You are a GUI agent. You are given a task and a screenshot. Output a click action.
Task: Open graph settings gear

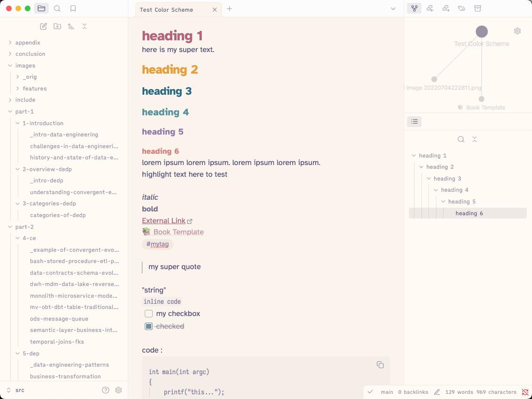click(517, 31)
